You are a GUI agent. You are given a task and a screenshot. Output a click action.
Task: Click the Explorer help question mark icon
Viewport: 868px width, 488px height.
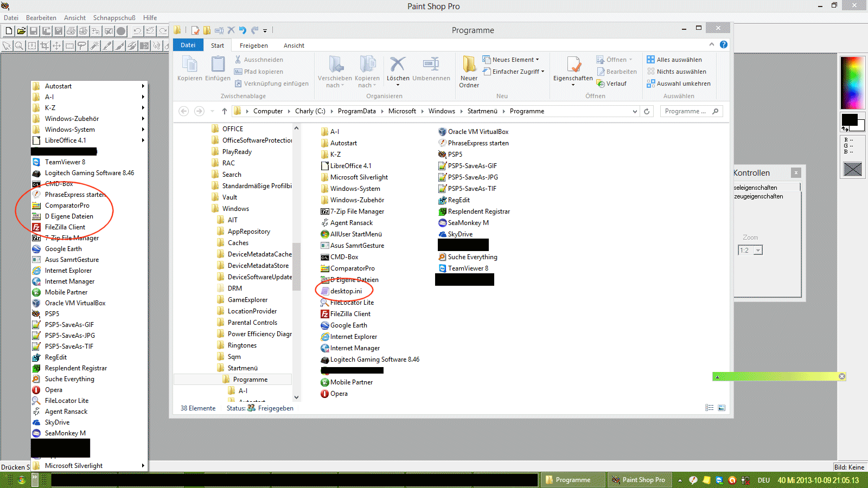(724, 44)
